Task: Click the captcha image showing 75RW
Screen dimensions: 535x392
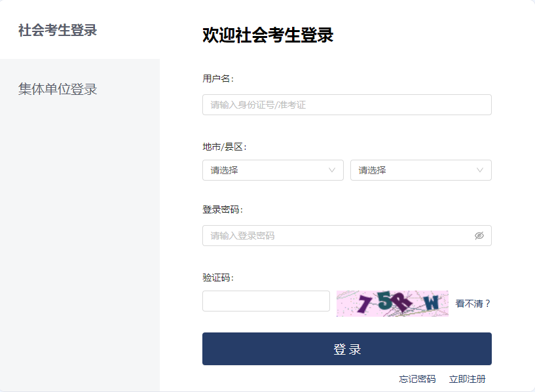Action: (x=392, y=304)
